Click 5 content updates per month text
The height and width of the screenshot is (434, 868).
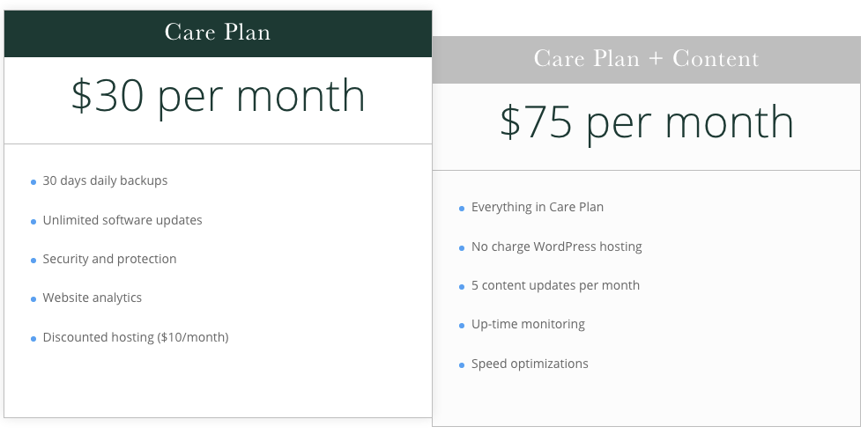click(555, 286)
